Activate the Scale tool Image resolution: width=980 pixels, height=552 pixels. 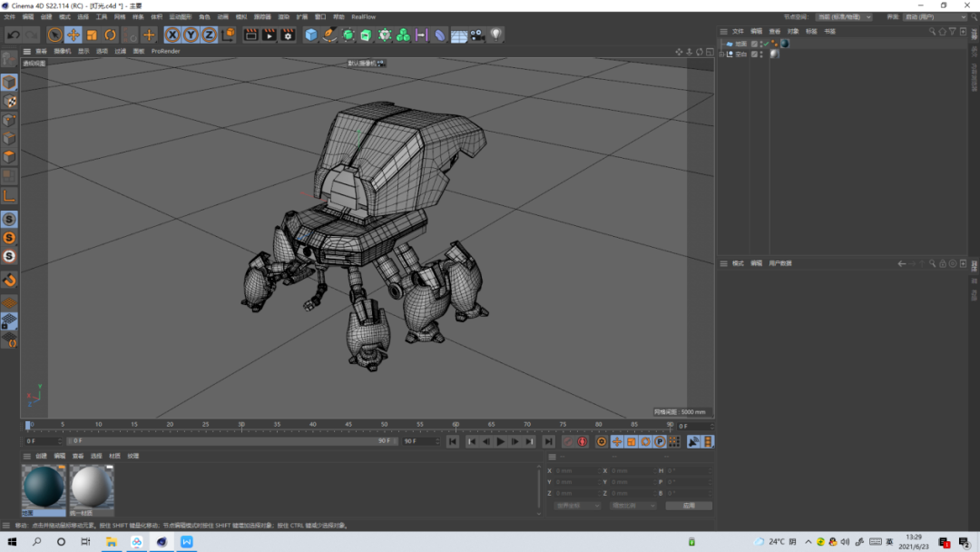click(x=92, y=35)
